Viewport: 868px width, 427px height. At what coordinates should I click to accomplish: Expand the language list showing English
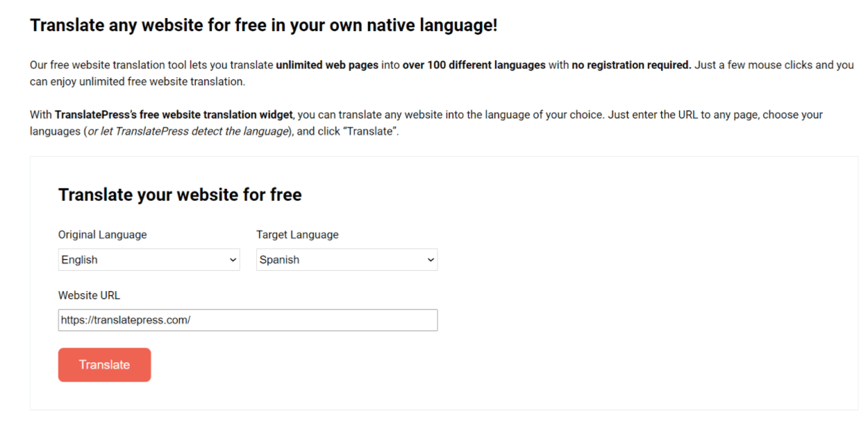coord(149,259)
